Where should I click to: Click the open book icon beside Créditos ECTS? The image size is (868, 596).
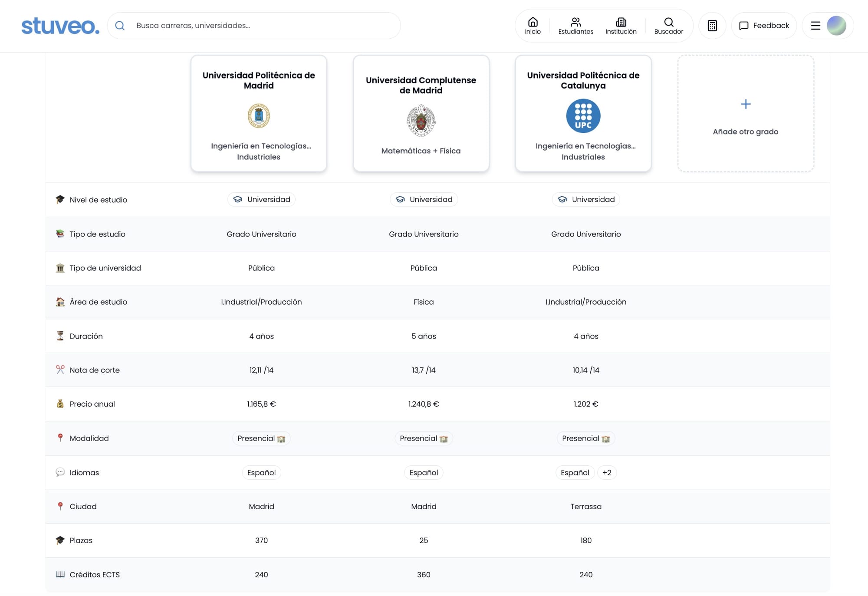point(60,574)
